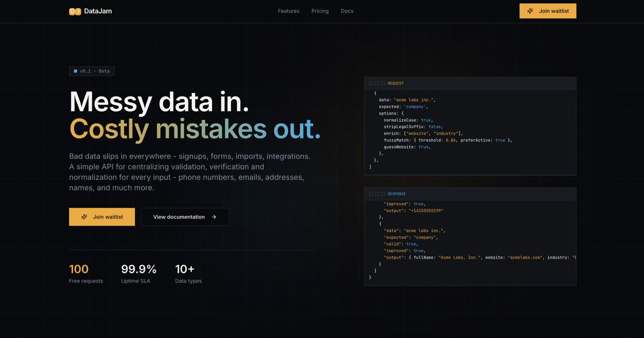Click first window dot in RESPONSE panel
Viewport: 644px width, 338px height.
click(371, 194)
